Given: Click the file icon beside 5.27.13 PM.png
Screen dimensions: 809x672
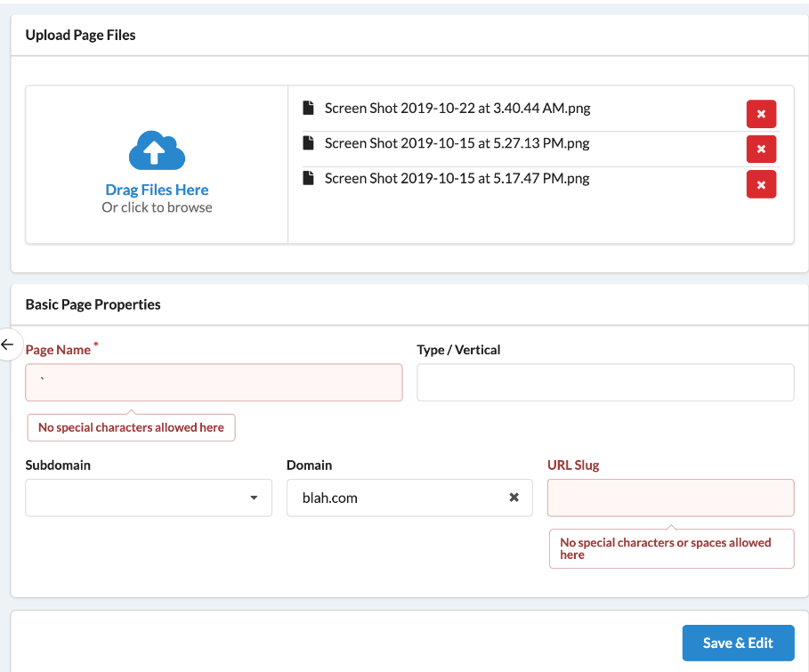Looking at the screenshot, I should (x=308, y=143).
